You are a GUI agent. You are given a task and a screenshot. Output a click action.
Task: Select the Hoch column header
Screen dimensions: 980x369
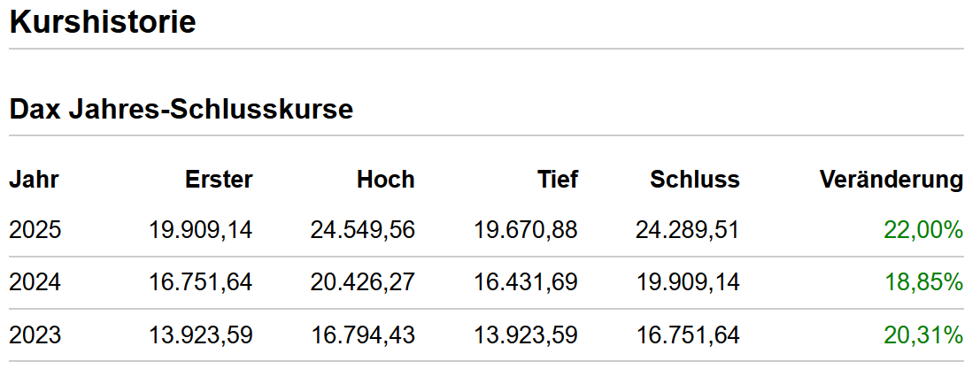(386, 180)
